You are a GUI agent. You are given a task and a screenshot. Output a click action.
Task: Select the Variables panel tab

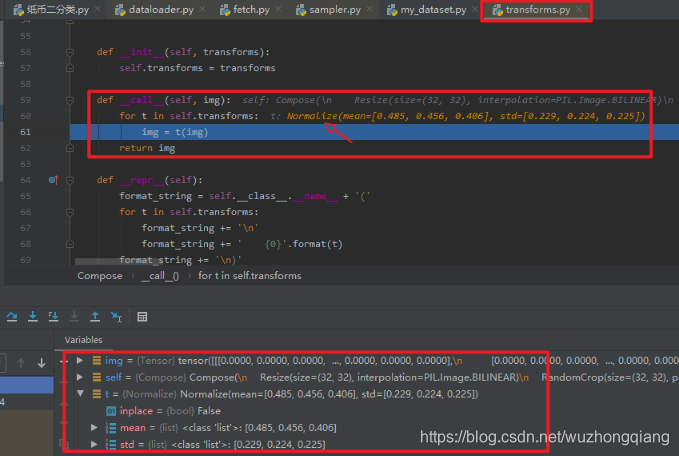click(x=84, y=340)
